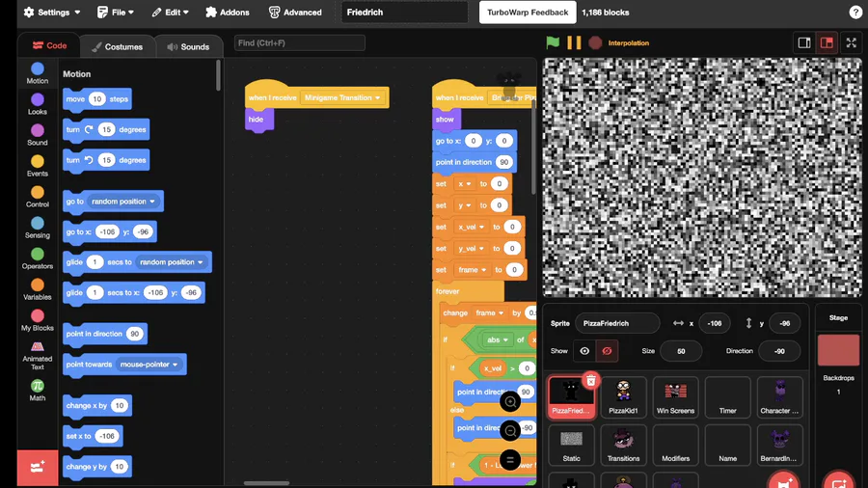Switch to the Sounds tab
The height and width of the screenshot is (488, 868).
click(x=188, y=46)
